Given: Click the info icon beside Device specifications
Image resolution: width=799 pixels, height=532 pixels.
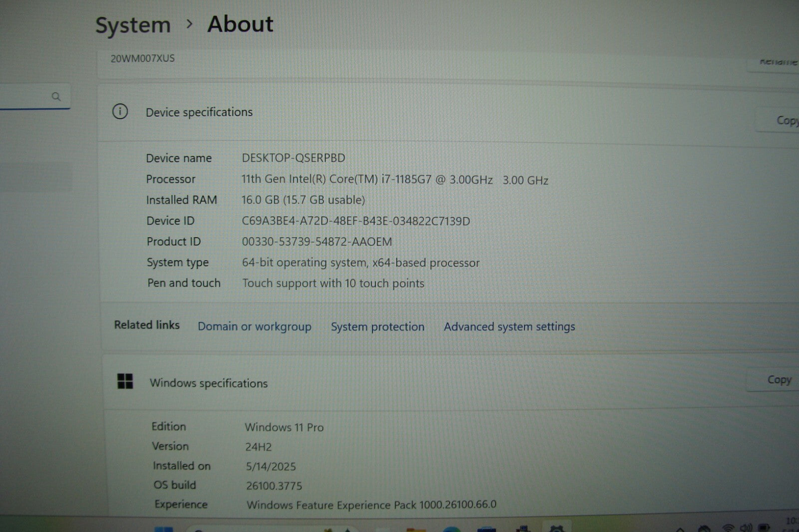Looking at the screenshot, I should click(x=120, y=111).
